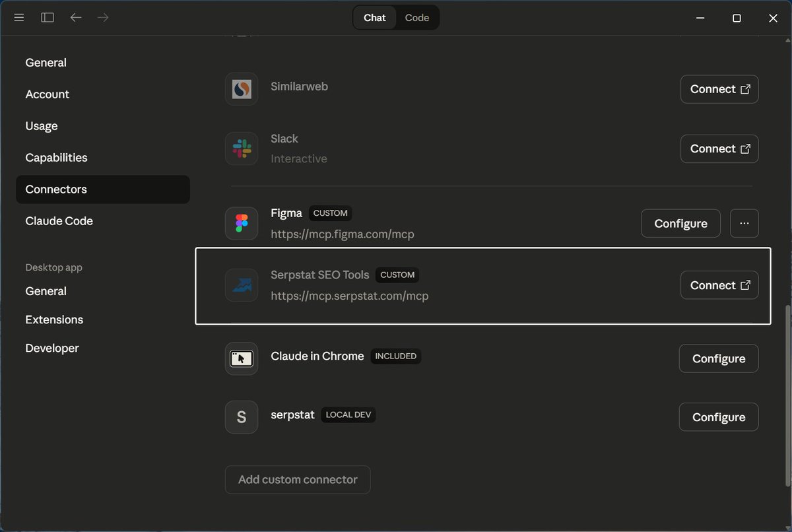Connect Serpstat SEO Tools connector
792x532 pixels.
pyautogui.click(x=719, y=285)
